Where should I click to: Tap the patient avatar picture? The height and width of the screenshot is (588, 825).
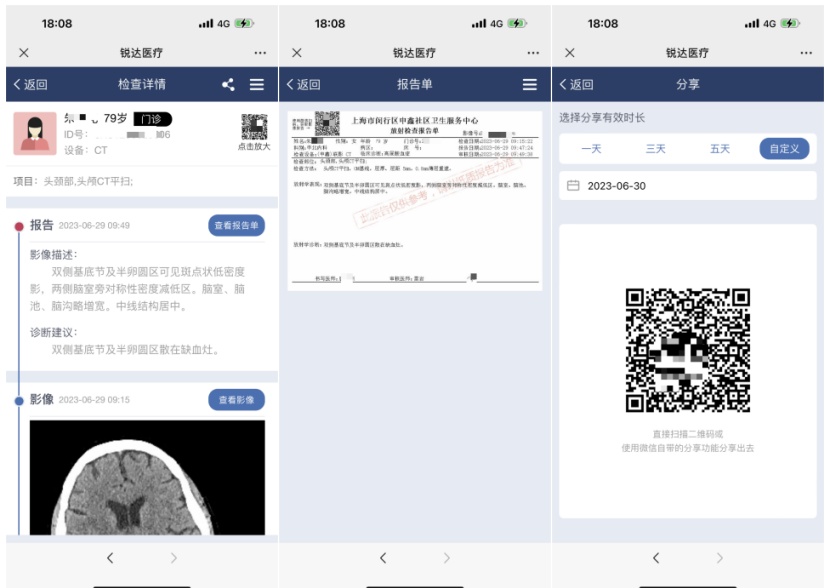[x=35, y=133]
